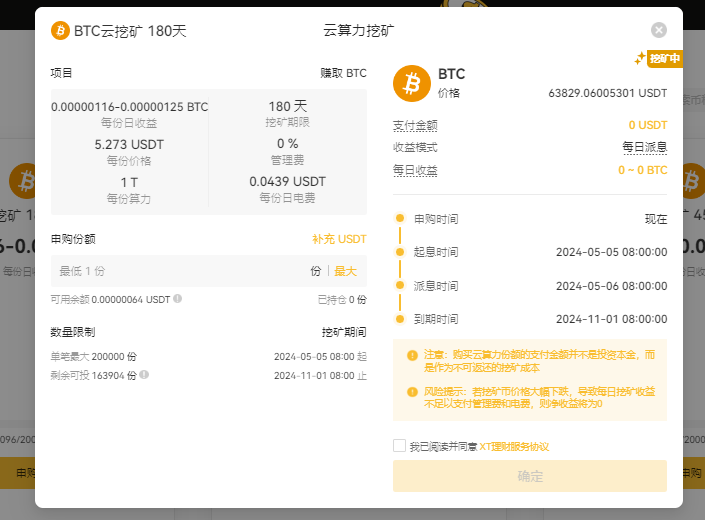Click the 收益模式 label
Viewport: 705px width, 520px height.
(x=415, y=147)
